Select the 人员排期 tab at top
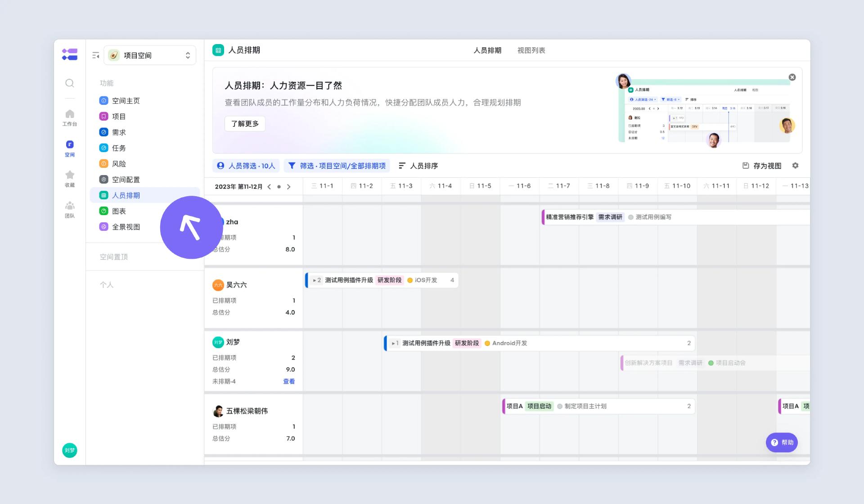 pyautogui.click(x=488, y=50)
